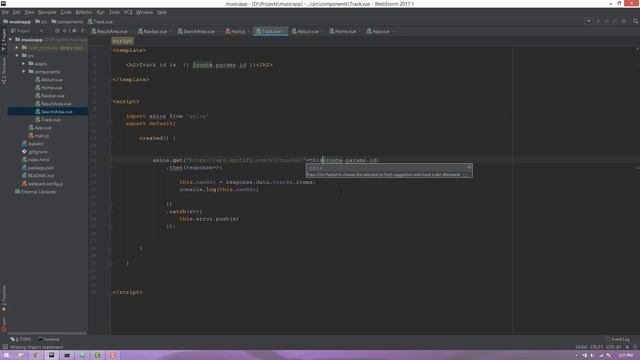Click the Collapse All icon in the Project panel
Viewport: 640px width, 360px height.
pyautogui.click(x=65, y=31)
